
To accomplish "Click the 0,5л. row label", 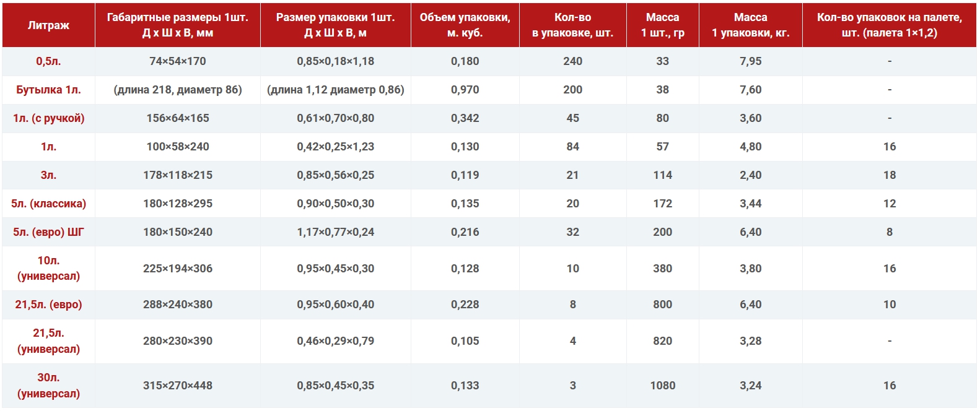I will pos(48,61).
